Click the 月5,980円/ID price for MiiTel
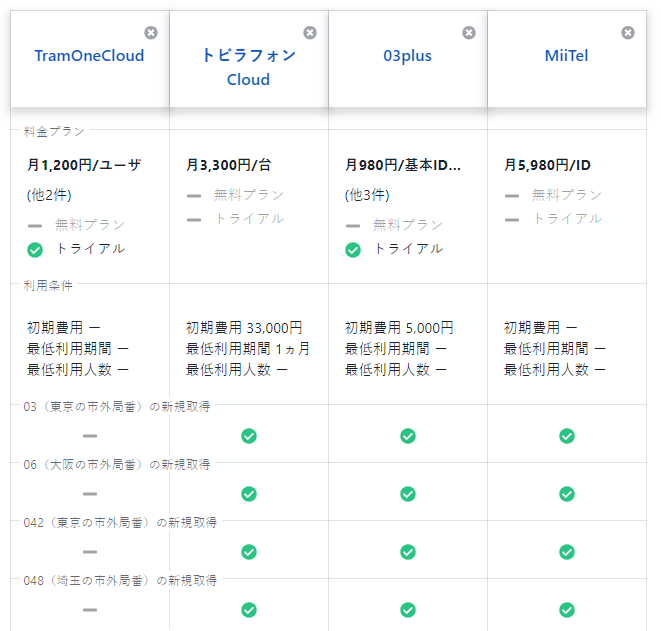The image size is (661, 631). (x=547, y=165)
